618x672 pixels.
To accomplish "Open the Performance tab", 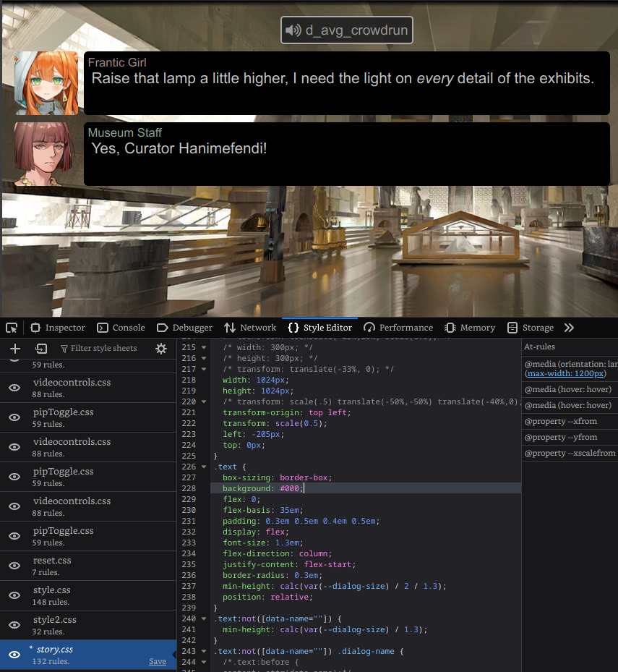I will (x=398, y=328).
